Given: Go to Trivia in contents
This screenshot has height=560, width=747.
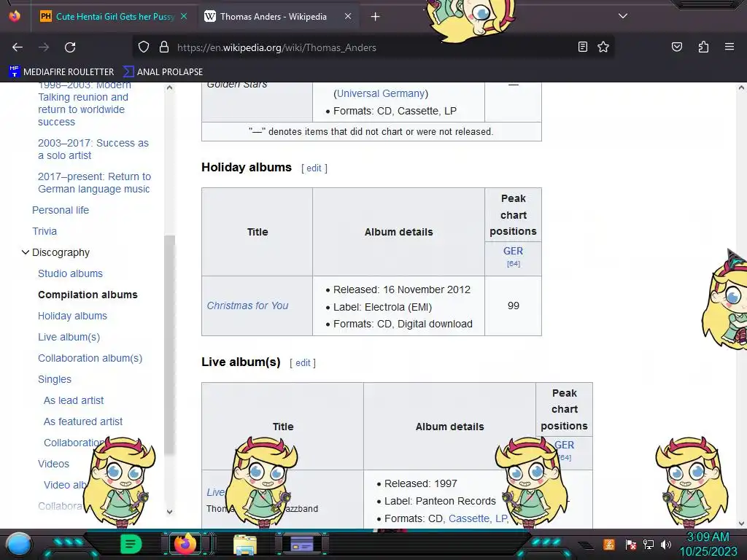Looking at the screenshot, I should [x=44, y=231].
